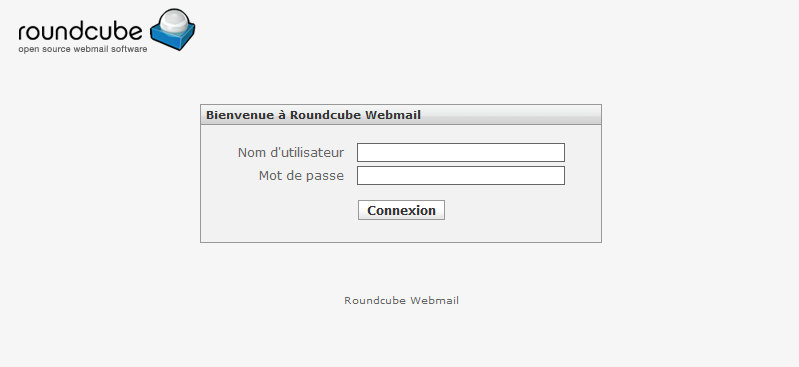Click the 'Roundcube Webmail' footer text
Screen dimensions: 799x367
[x=402, y=301]
